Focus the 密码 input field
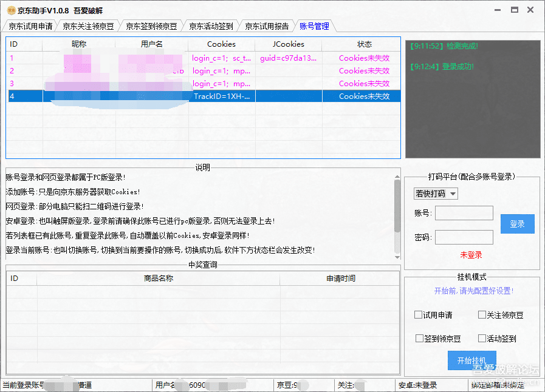The width and height of the screenshot is (545, 392). click(464, 237)
